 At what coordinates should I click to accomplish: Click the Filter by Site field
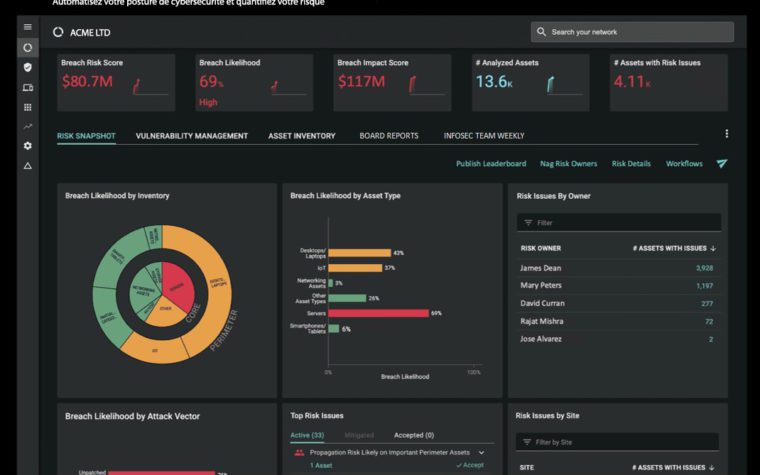pyautogui.click(x=617, y=442)
